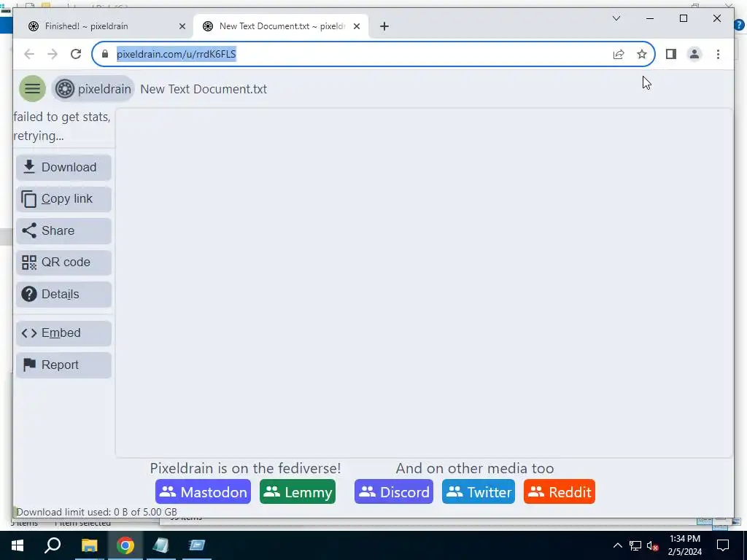This screenshot has width=747, height=560.
Task: Select 'And on other media too' text
Action: coord(475,469)
